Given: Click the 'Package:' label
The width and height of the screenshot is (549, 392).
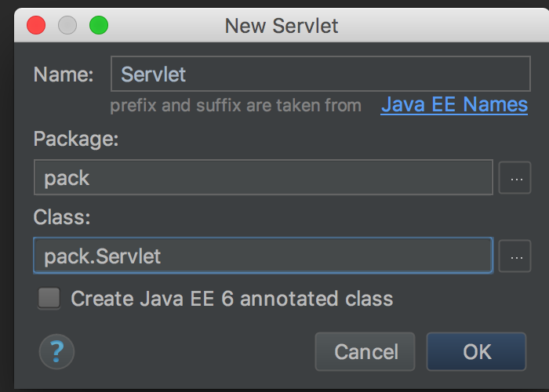Looking at the screenshot, I should [76, 139].
